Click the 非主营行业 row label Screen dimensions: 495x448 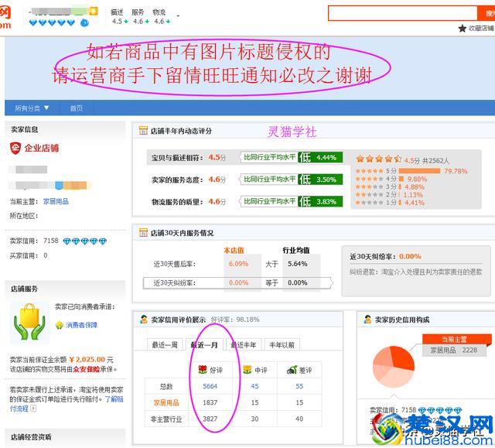166,419
